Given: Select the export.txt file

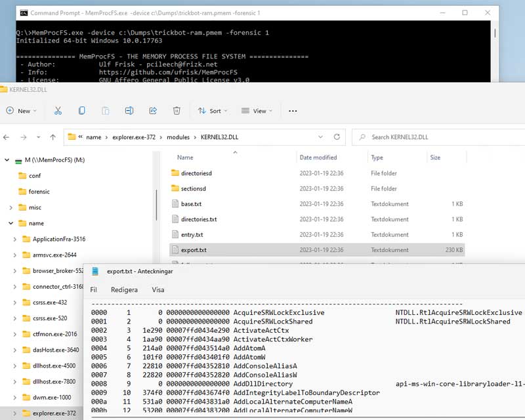Looking at the screenshot, I should pyautogui.click(x=317, y=250).
